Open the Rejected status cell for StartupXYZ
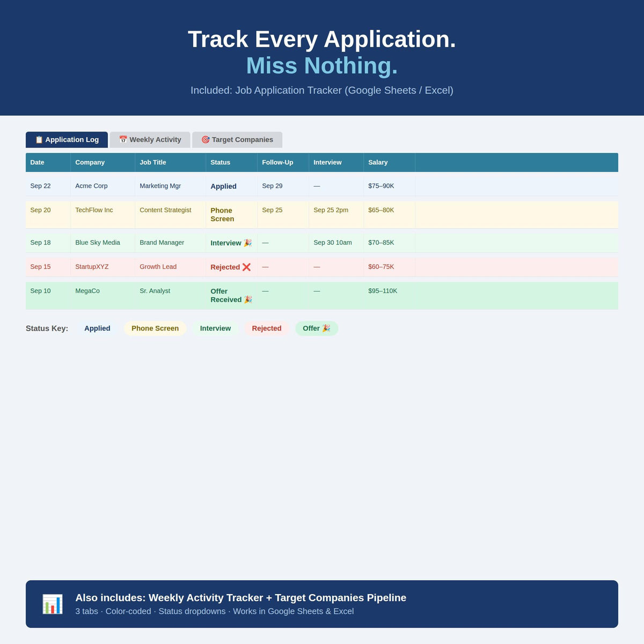The image size is (644, 644). coord(232,267)
